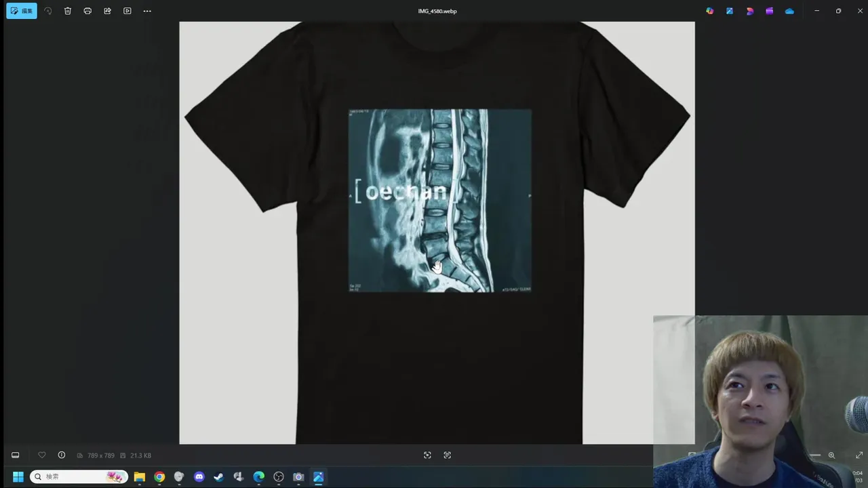Image resolution: width=868 pixels, height=488 pixels.
Task: Open the 編集 (Edit) image button
Action: click(x=22, y=11)
